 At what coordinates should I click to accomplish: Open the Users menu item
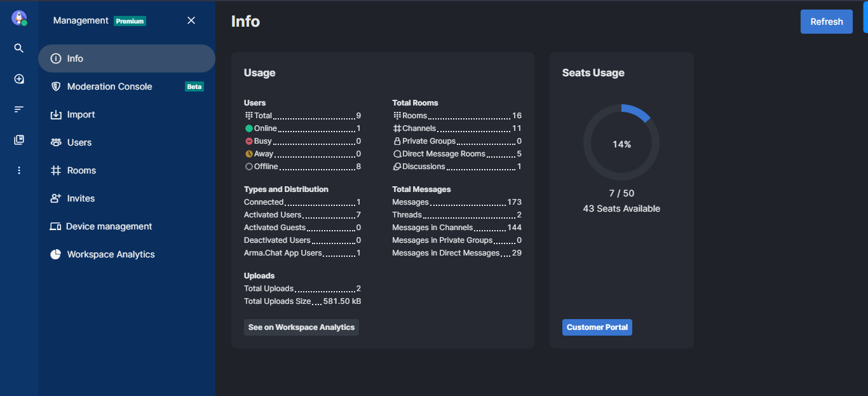[79, 142]
